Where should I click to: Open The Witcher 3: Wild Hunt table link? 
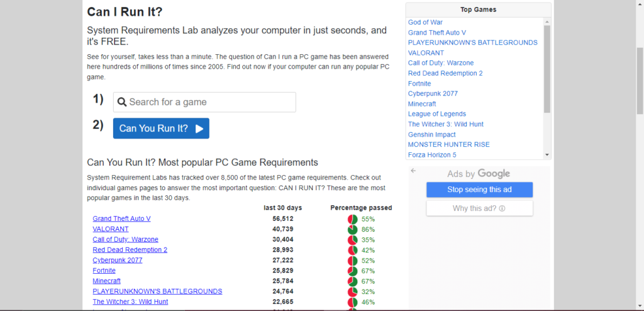pyautogui.click(x=130, y=302)
